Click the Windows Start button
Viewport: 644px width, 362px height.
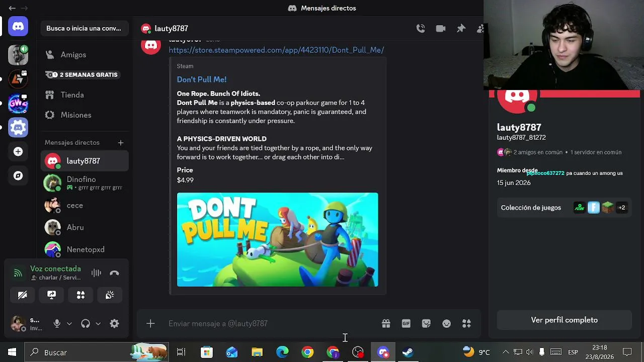coord(12,352)
